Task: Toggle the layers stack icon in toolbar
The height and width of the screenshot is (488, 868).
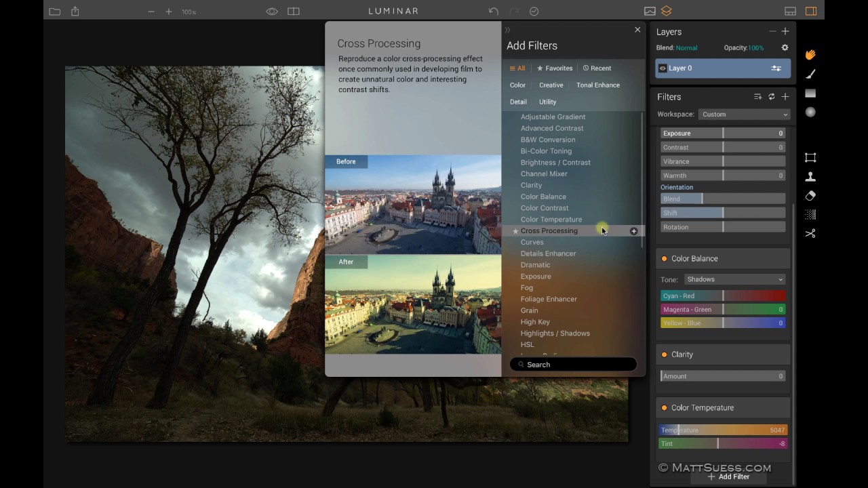Action: (667, 12)
